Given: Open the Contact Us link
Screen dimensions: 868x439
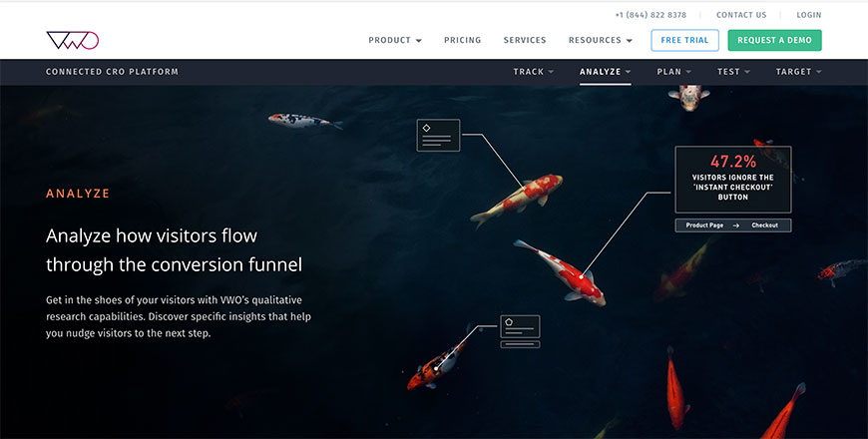Looking at the screenshot, I should coord(741,15).
